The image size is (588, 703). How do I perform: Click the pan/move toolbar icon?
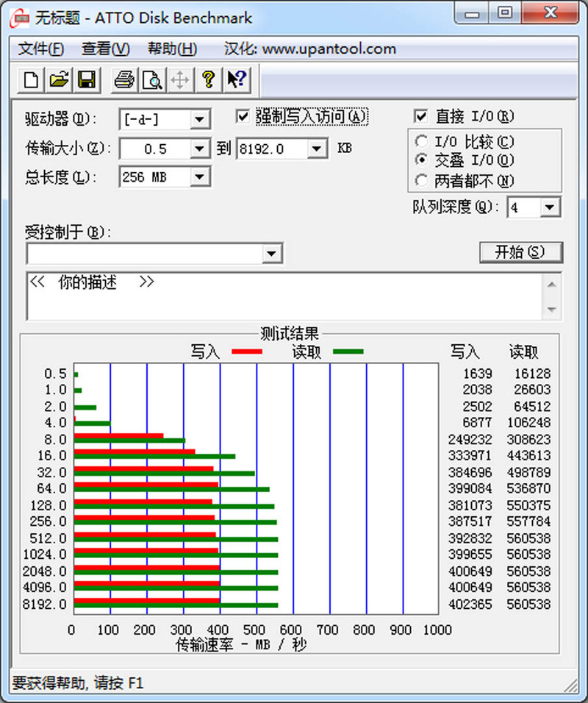(179, 80)
